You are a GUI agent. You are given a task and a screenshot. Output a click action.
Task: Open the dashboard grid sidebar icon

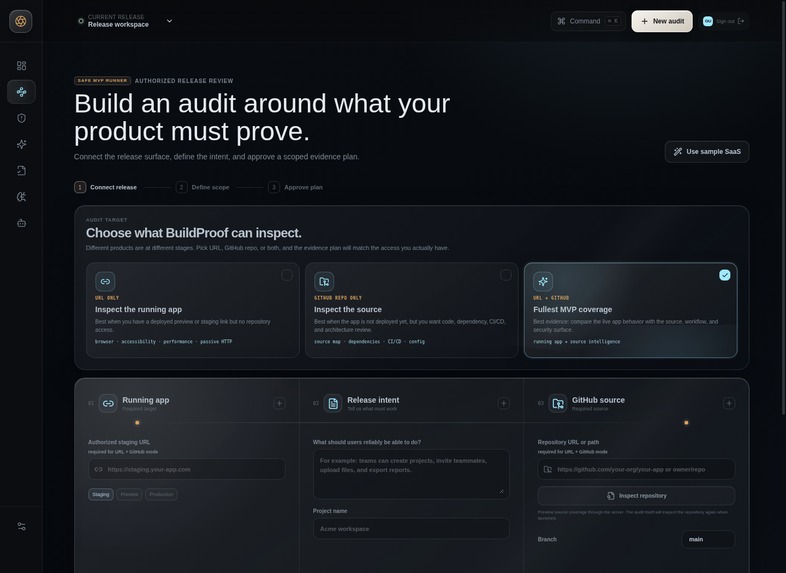(x=22, y=66)
